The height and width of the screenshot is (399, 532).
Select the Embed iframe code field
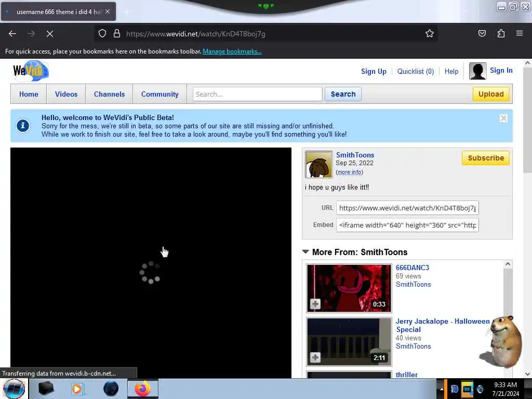point(407,225)
